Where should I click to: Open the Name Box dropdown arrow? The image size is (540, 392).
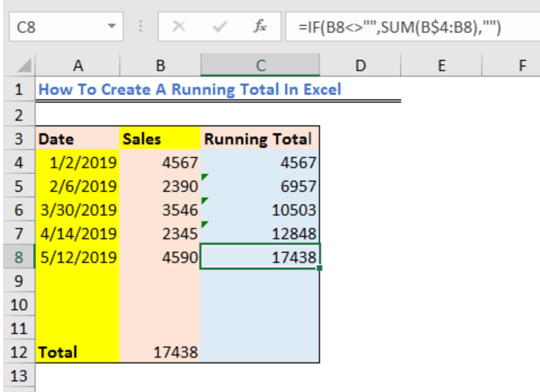(x=111, y=26)
